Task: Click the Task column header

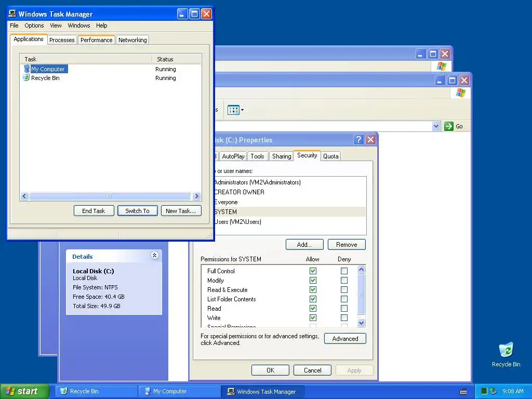Action: (86, 59)
